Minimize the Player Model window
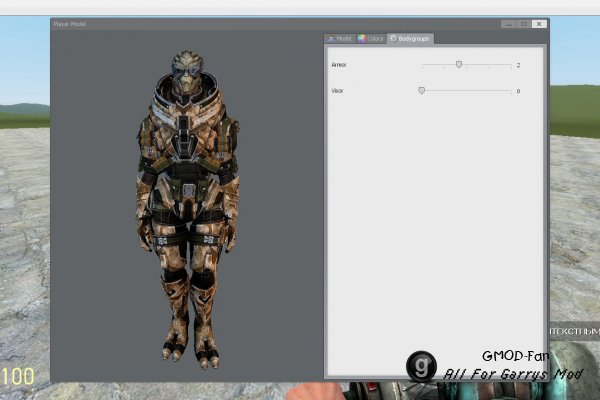The image size is (600, 400). 509,24
